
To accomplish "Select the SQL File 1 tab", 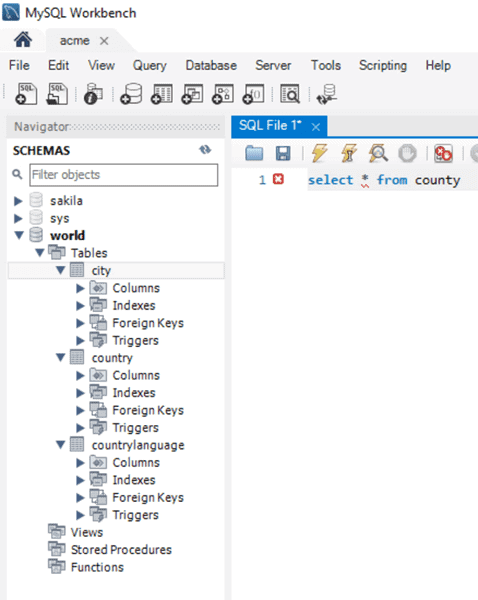I will (x=270, y=126).
